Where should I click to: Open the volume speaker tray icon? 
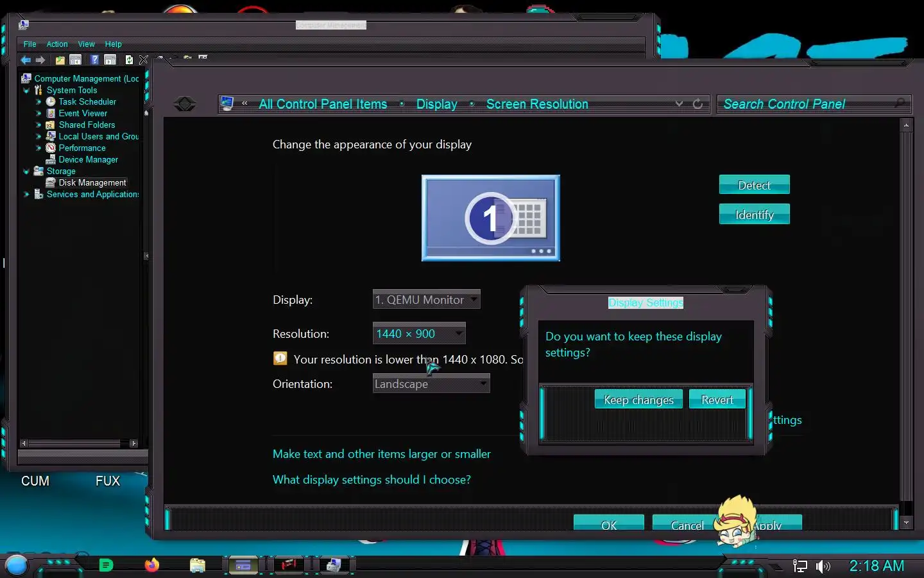pos(823,566)
